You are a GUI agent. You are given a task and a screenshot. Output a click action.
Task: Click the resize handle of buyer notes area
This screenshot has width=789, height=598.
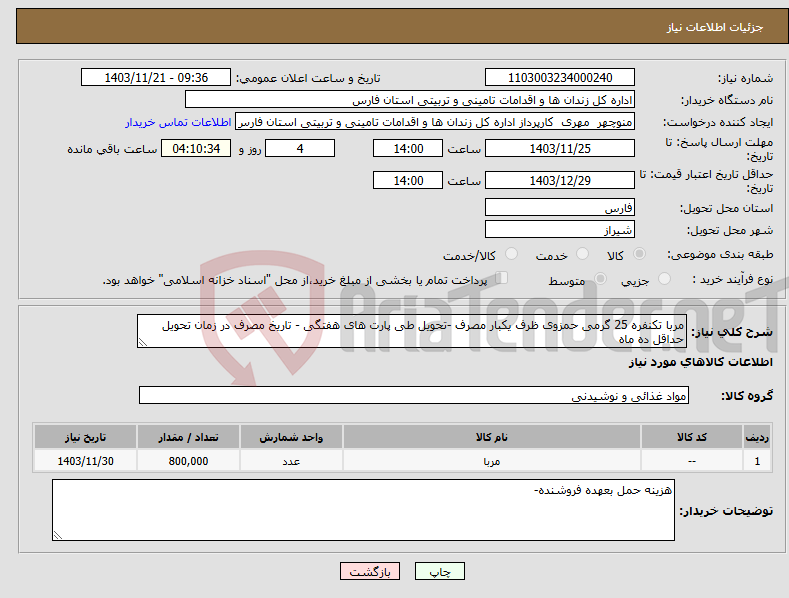(58, 536)
